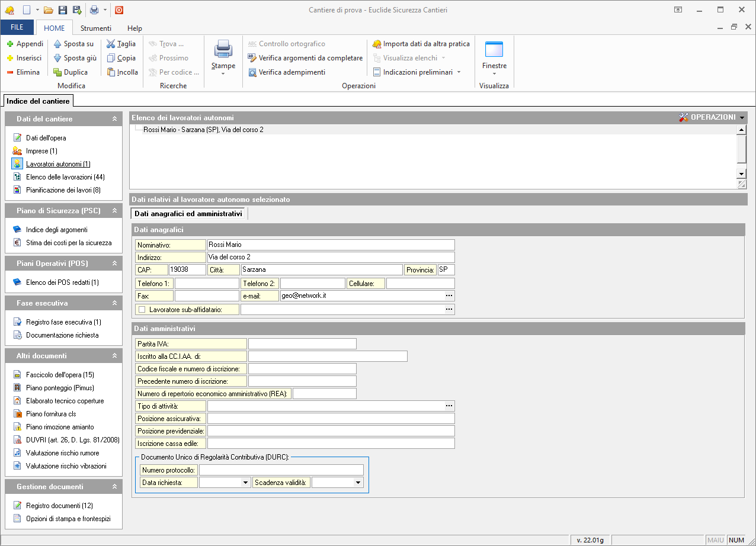Image resolution: width=756 pixels, height=546 pixels.
Task: Click the Tipo di attività ellipsis button
Action: [x=449, y=406]
